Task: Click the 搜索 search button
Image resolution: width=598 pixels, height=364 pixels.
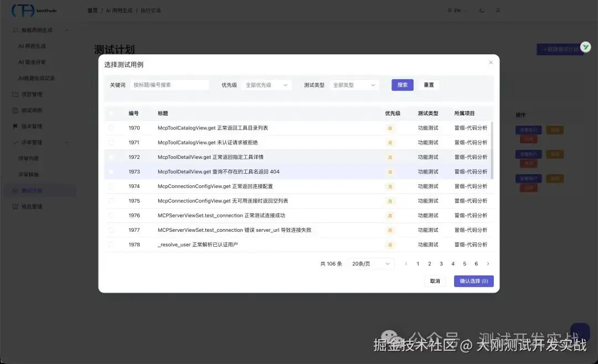Action: pos(403,85)
